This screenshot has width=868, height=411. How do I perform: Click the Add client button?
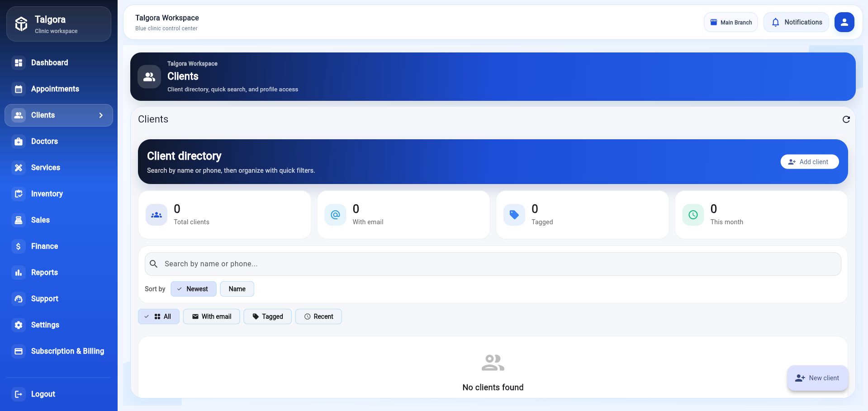coord(810,162)
